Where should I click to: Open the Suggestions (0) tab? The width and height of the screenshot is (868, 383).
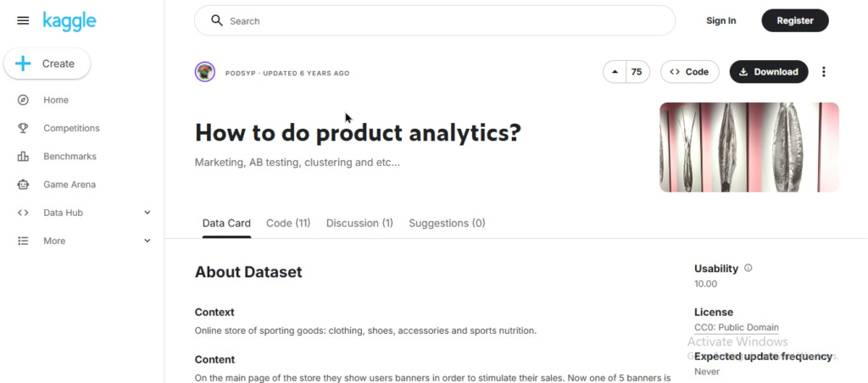tap(447, 223)
